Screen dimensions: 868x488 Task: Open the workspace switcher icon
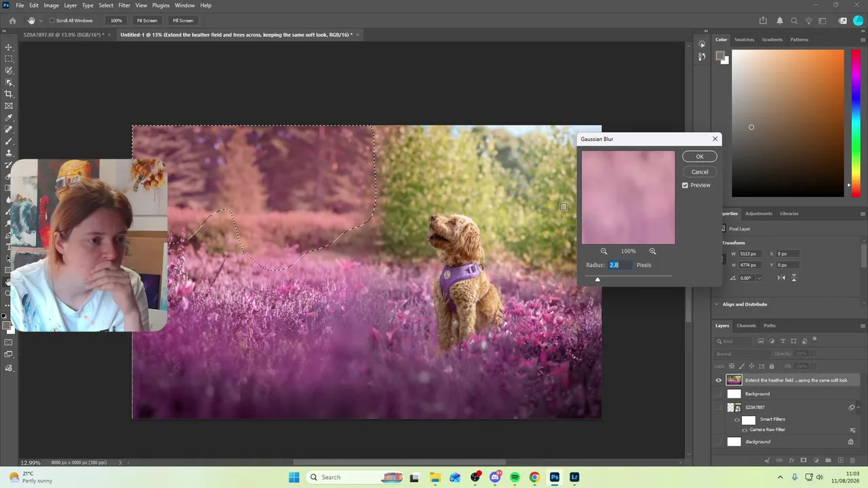823,20
